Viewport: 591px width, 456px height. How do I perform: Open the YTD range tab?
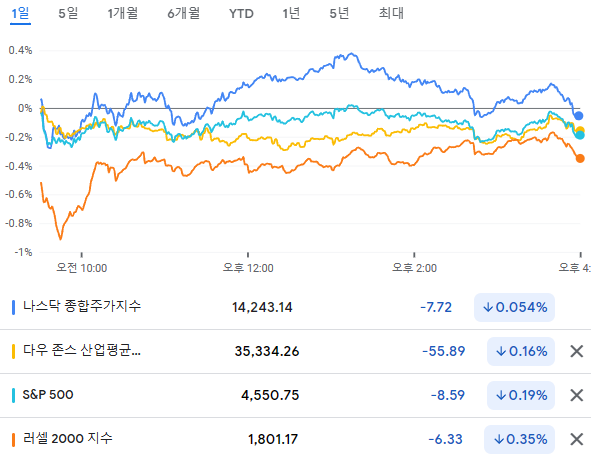[x=241, y=14]
